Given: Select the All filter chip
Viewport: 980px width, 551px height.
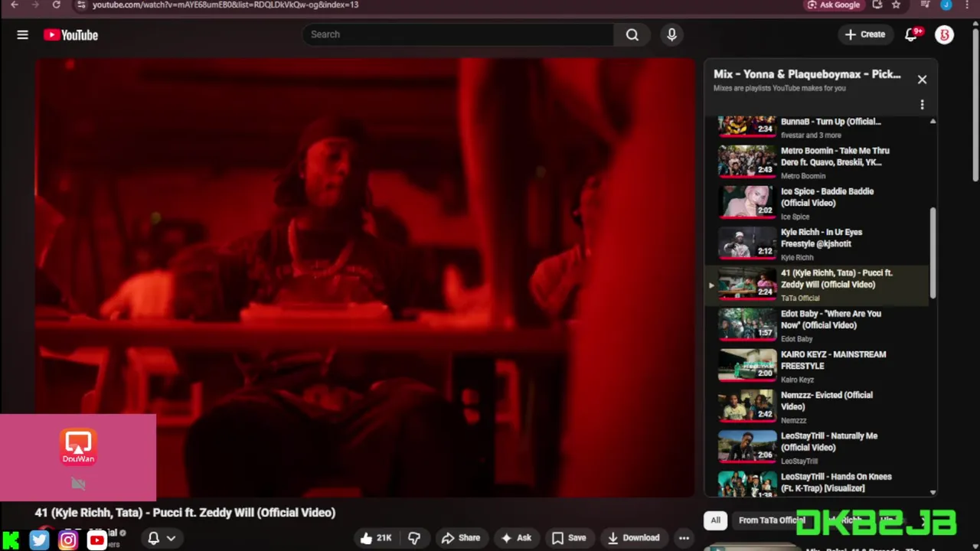Looking at the screenshot, I should 715,520.
